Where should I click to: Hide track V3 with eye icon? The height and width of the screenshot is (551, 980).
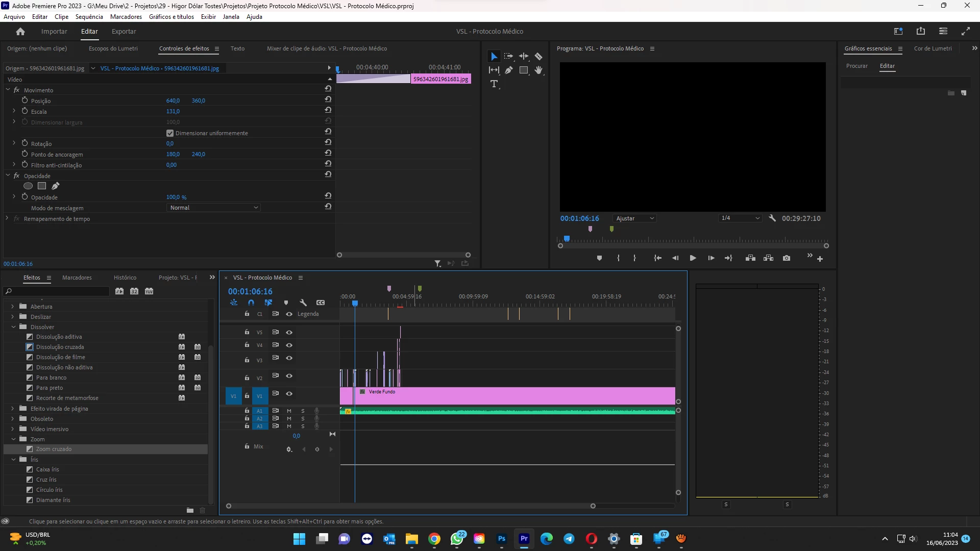pos(289,358)
